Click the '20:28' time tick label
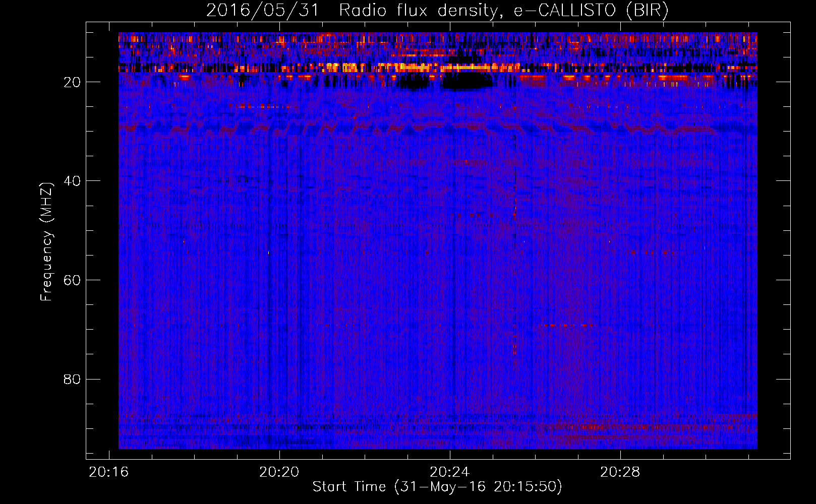The width and height of the screenshot is (816, 504). click(620, 472)
